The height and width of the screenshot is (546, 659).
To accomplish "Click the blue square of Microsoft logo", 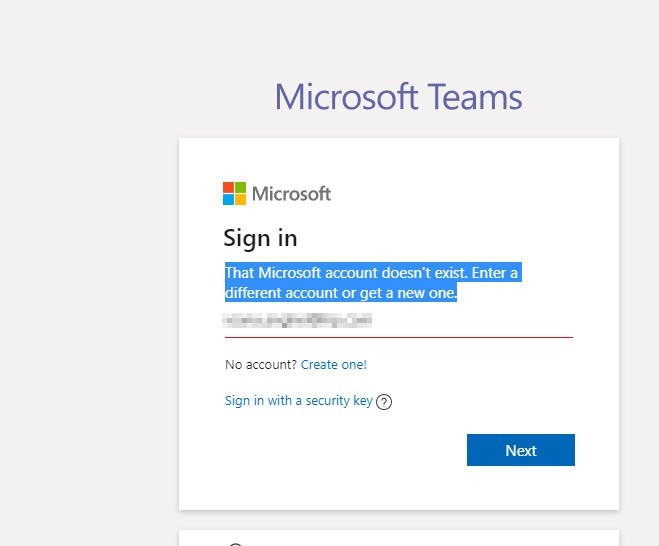I will pos(228,200).
